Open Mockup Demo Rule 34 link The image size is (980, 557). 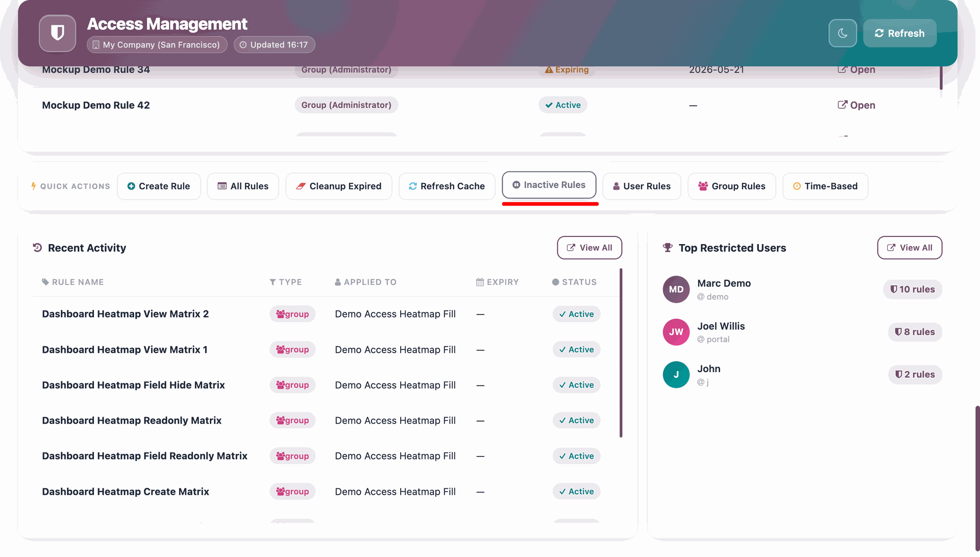click(x=856, y=70)
